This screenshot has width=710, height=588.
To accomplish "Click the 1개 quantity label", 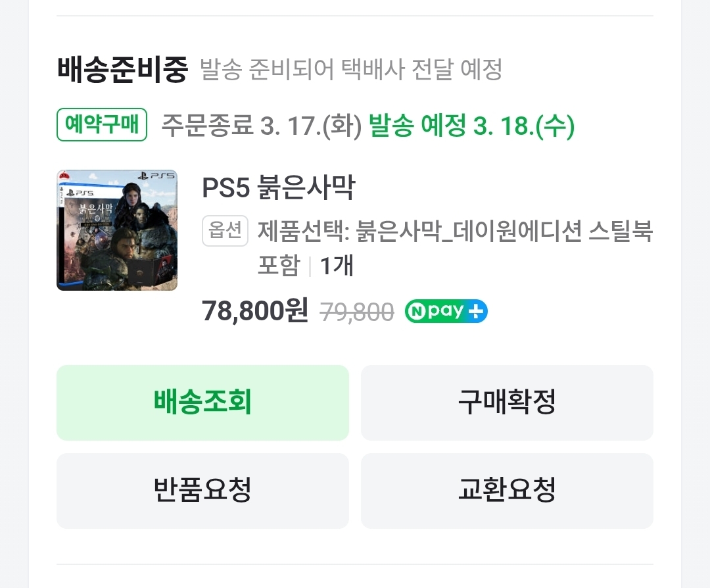I will (337, 266).
